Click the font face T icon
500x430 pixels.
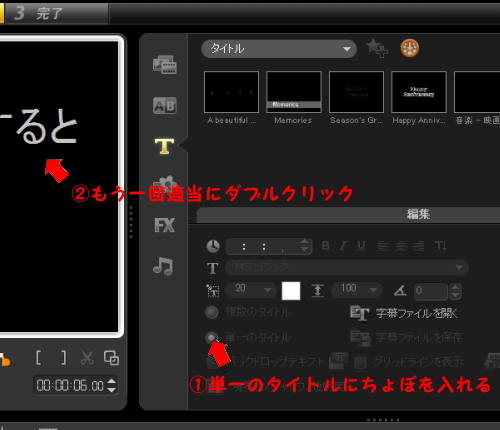(213, 268)
